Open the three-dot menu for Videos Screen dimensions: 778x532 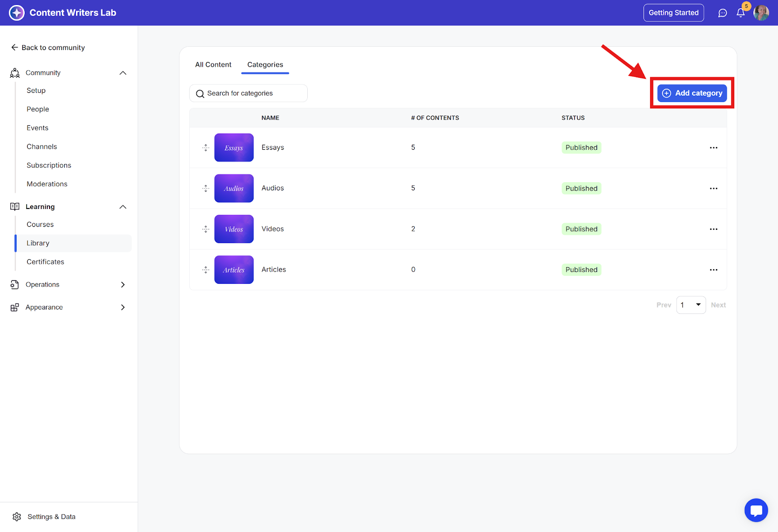coord(713,229)
